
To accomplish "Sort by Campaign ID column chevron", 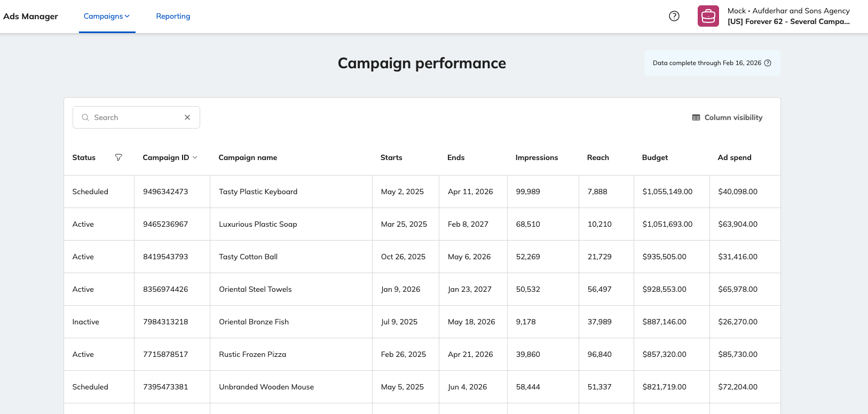I will coord(195,157).
